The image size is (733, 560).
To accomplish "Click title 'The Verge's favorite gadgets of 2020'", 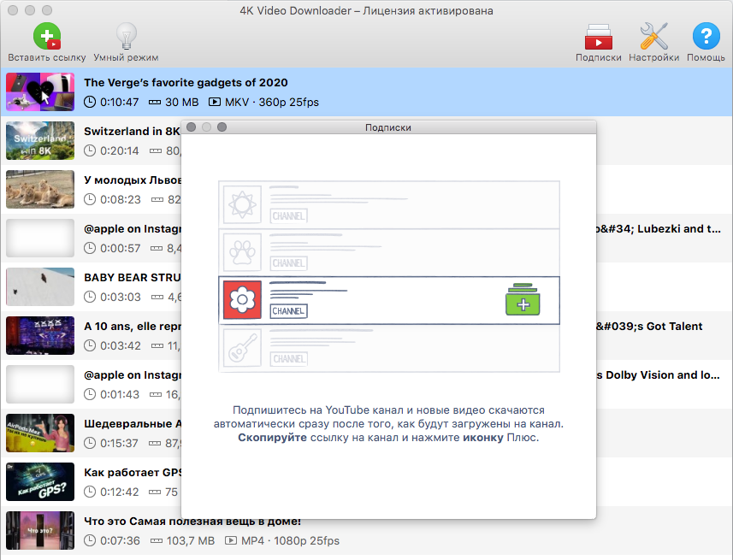I will pyautogui.click(x=186, y=83).
